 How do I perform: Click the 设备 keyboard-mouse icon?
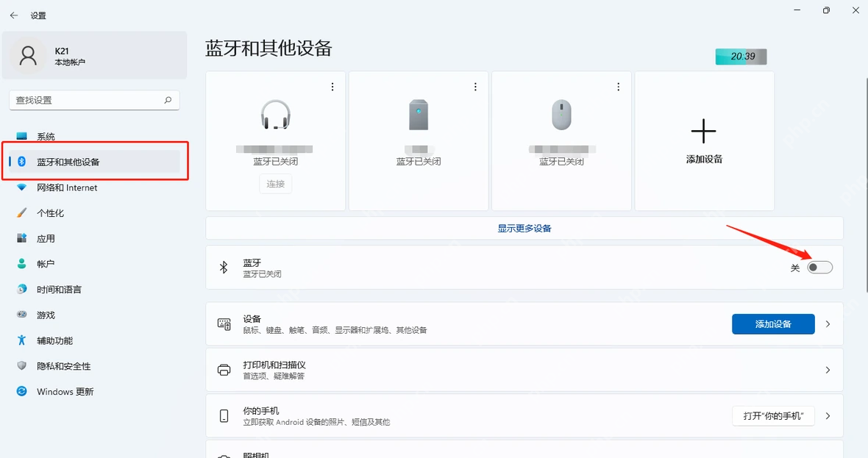[x=224, y=324]
